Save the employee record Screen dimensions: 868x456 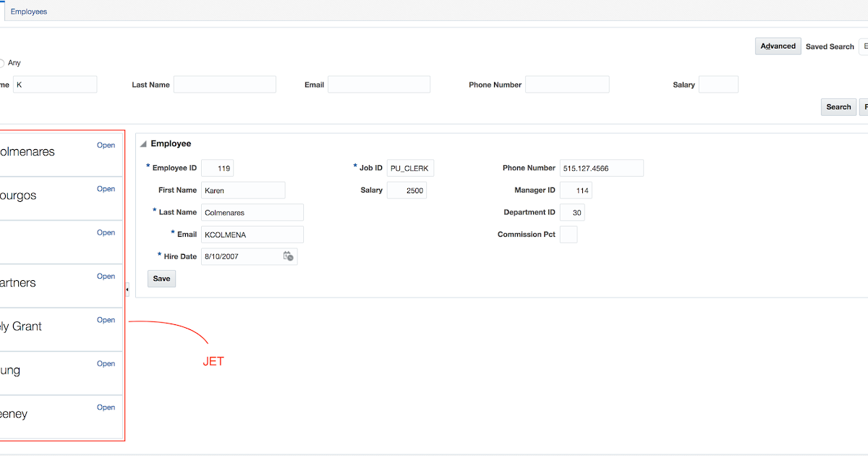[161, 279]
